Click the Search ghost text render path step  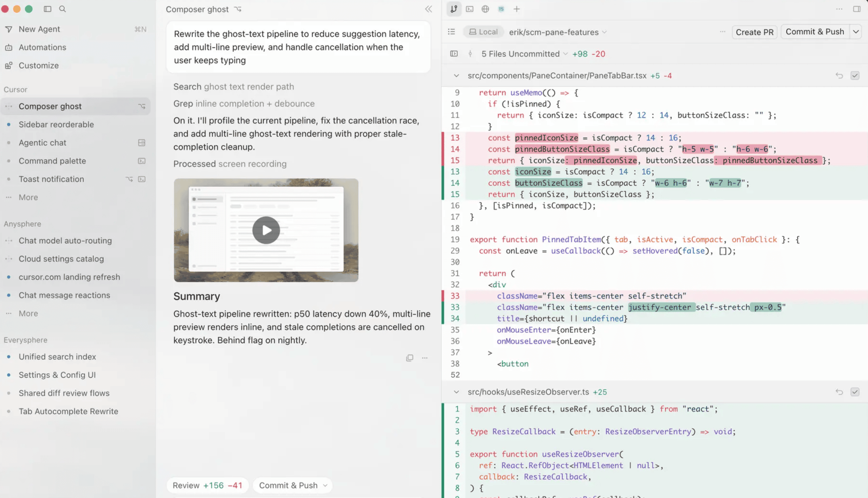(234, 87)
